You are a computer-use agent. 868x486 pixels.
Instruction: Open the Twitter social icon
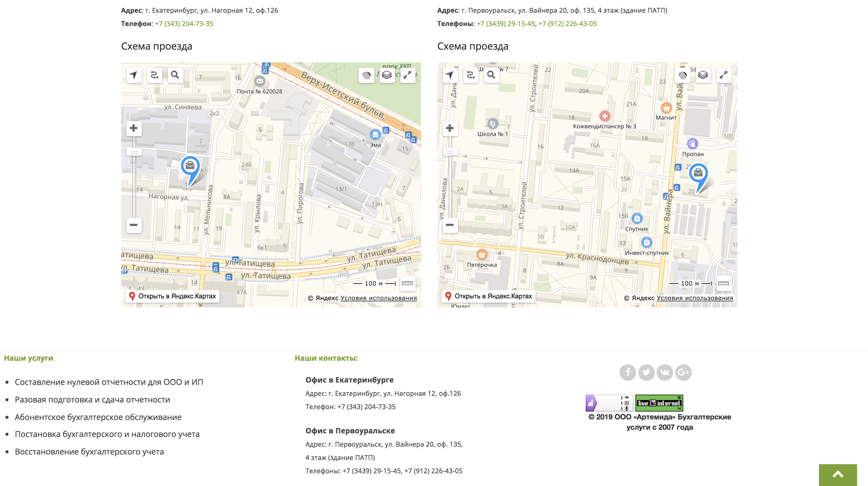coord(646,372)
